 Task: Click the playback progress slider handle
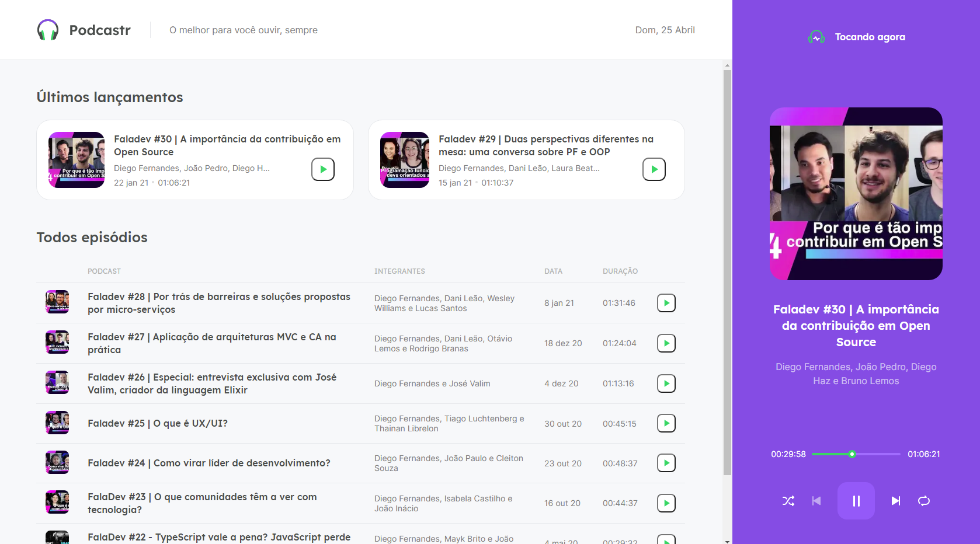tap(852, 454)
